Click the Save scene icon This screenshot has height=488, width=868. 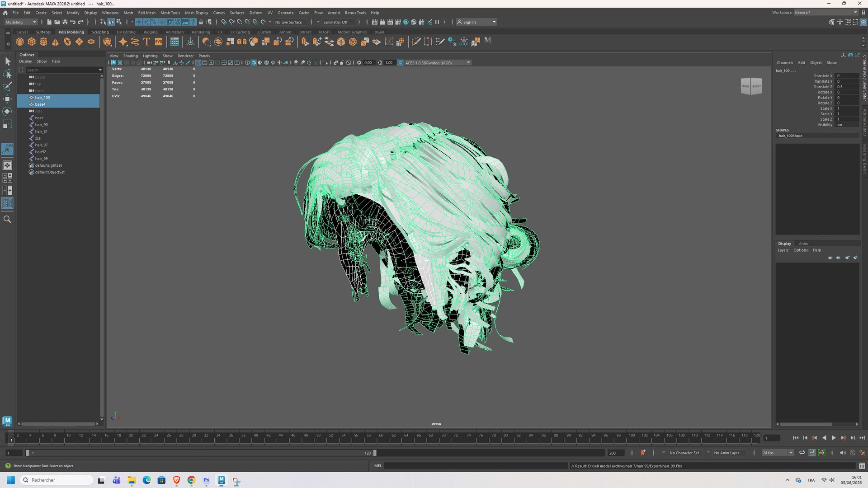point(65,22)
